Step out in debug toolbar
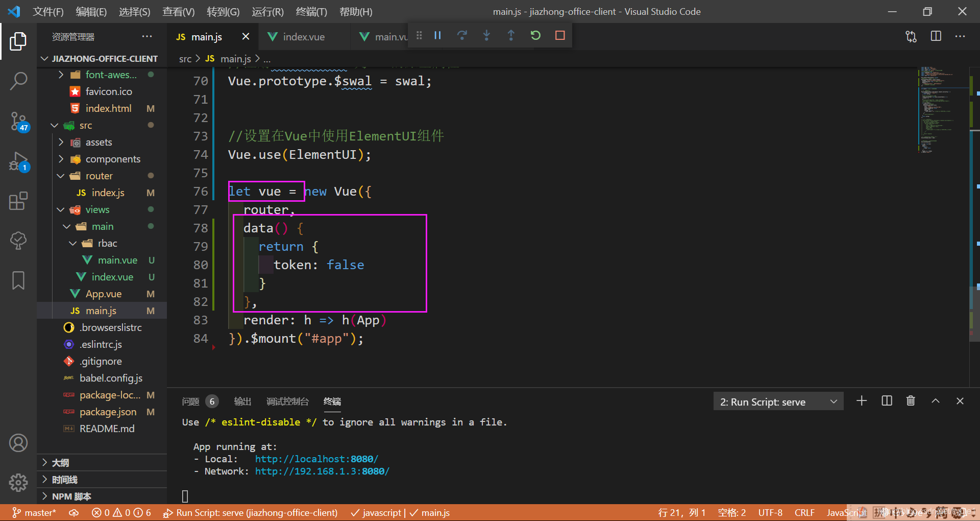The height and width of the screenshot is (521, 980). [x=511, y=35]
